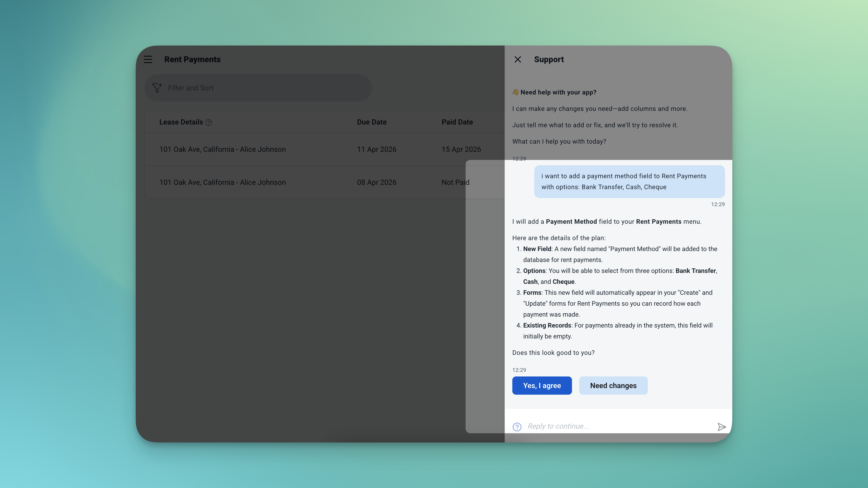Click the Lease Details column header

pos(181,122)
